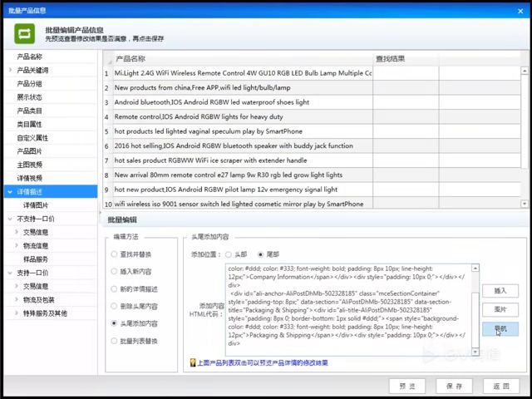
Task: Set add position to 尾部
Action: tap(260, 254)
